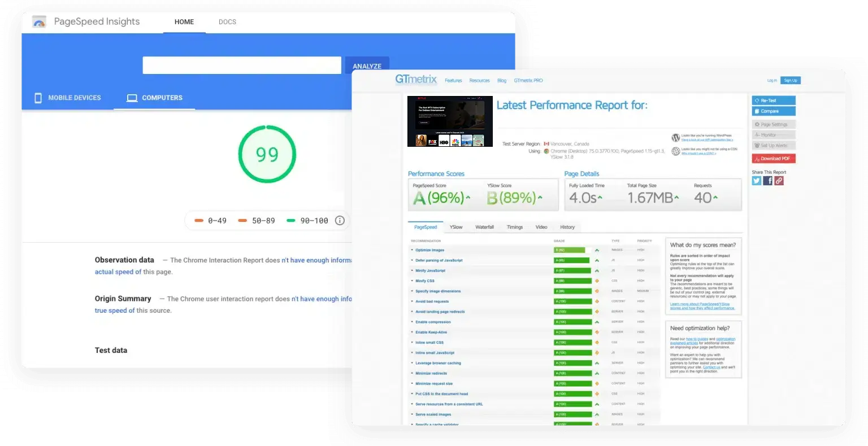Open the HOME tab in PageSpeed Insights
868x446 pixels.
click(184, 22)
